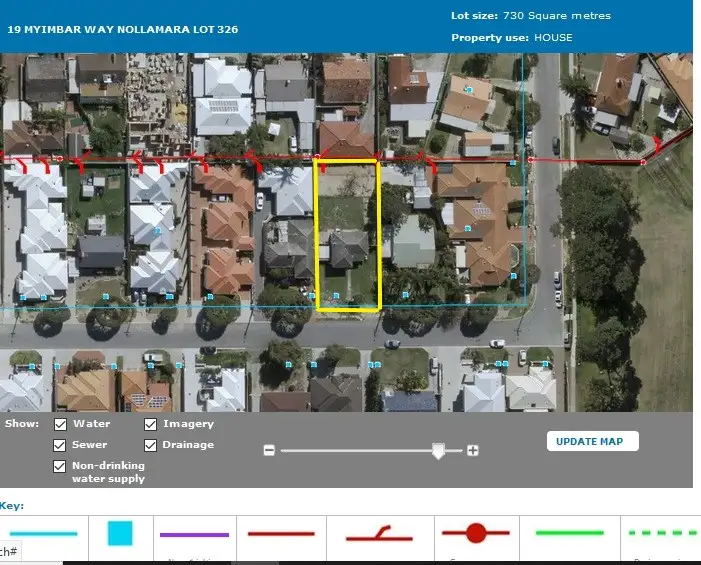The height and width of the screenshot is (565, 701).
Task: Click the plain red line key symbol
Action: (x=281, y=534)
